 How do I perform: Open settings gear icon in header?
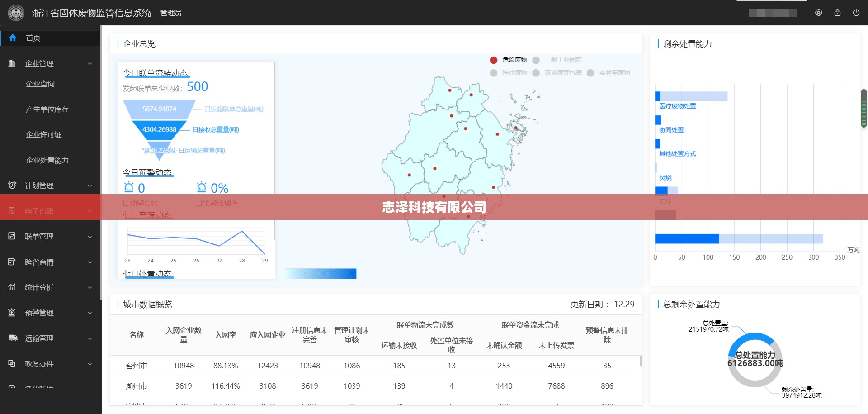pyautogui.click(x=819, y=13)
